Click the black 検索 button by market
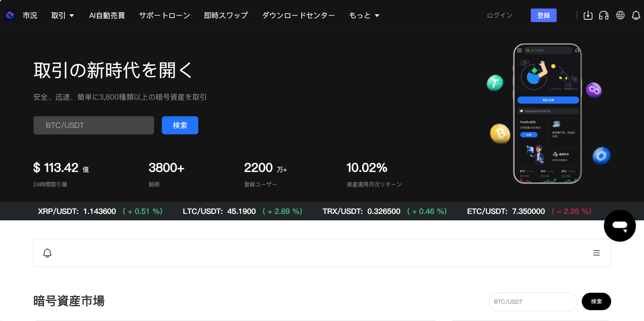The height and width of the screenshot is (321, 644). pos(596,301)
